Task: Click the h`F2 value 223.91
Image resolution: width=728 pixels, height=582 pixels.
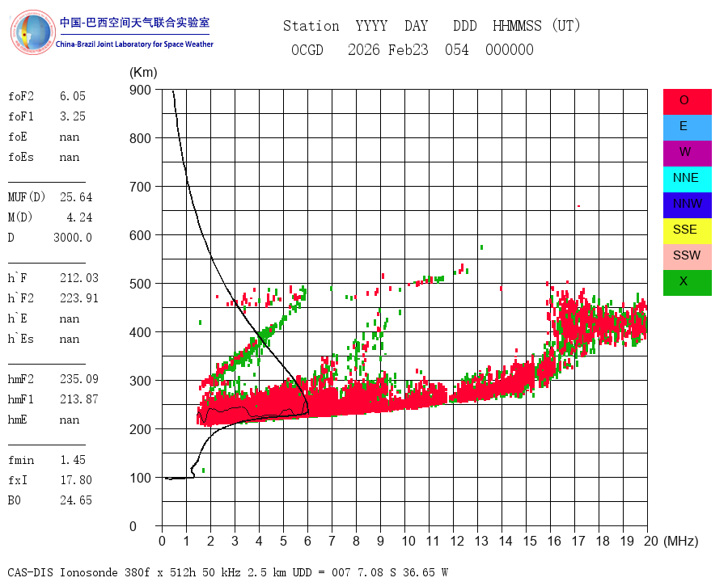Action: point(79,298)
